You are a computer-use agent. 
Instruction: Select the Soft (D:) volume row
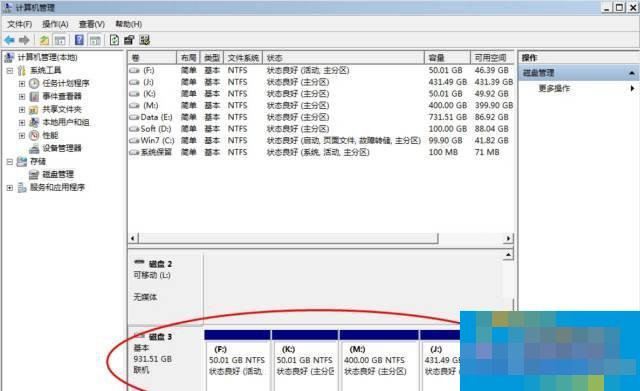coord(321,129)
